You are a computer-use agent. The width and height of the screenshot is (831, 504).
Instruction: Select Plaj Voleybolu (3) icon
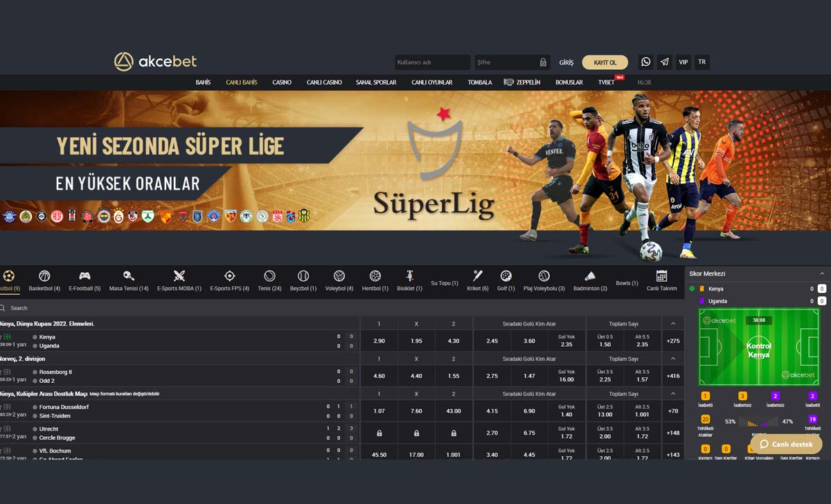click(544, 276)
